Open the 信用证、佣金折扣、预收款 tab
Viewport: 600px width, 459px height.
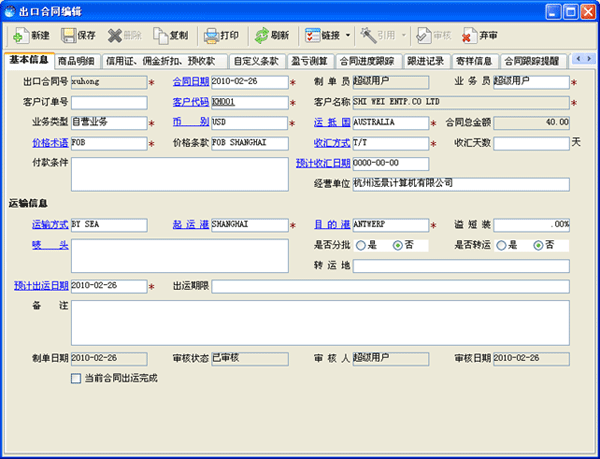coord(165,61)
